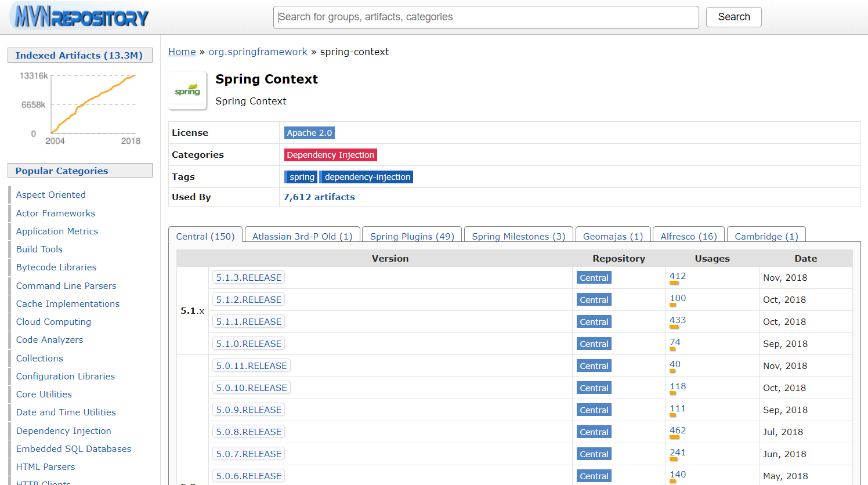Open the org.springframework breadcrumb link
The width and height of the screenshot is (868, 485).
pyautogui.click(x=258, y=52)
